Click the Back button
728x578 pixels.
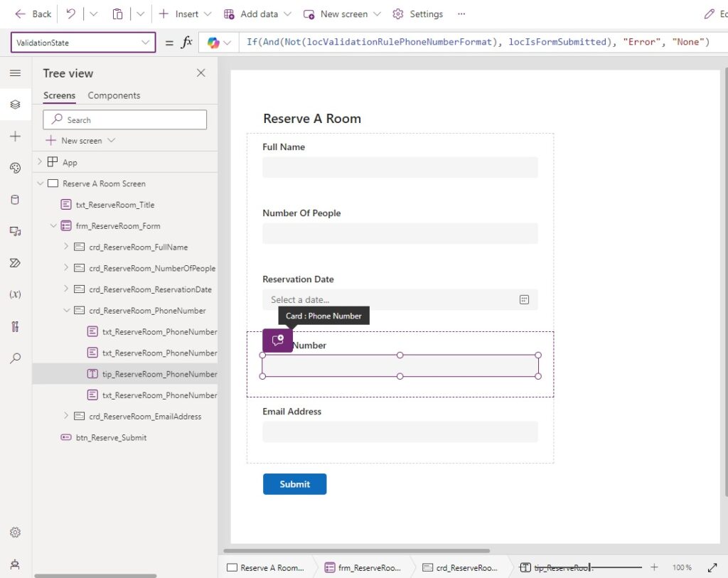click(31, 14)
